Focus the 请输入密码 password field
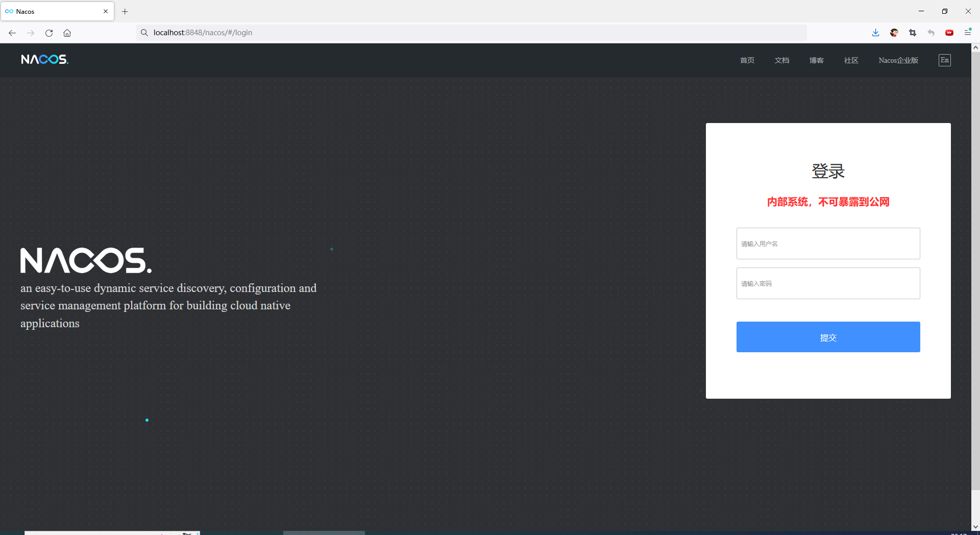The height and width of the screenshot is (535, 980). pyautogui.click(x=828, y=283)
